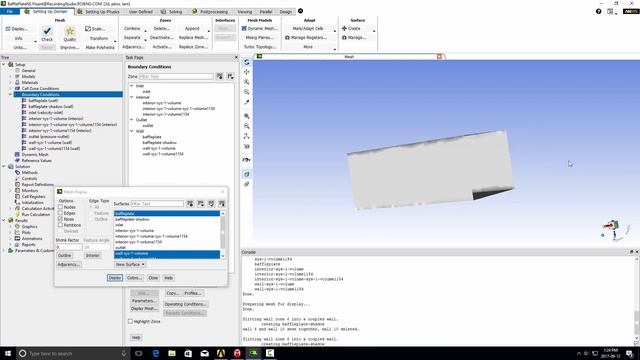The width and height of the screenshot is (640, 360).
Task: Switch to the Solving ribbon tab
Action: [x=172, y=11]
